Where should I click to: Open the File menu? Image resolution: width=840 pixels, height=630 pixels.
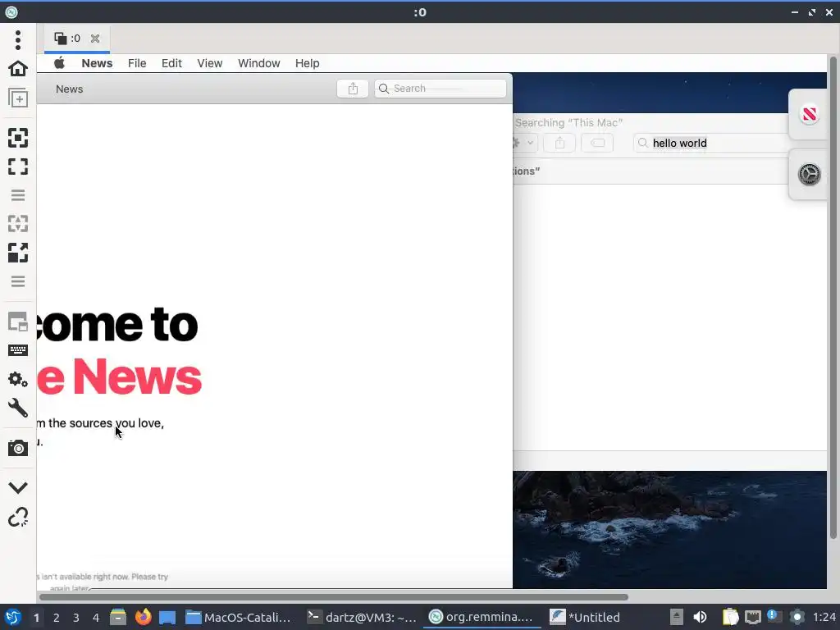(137, 63)
